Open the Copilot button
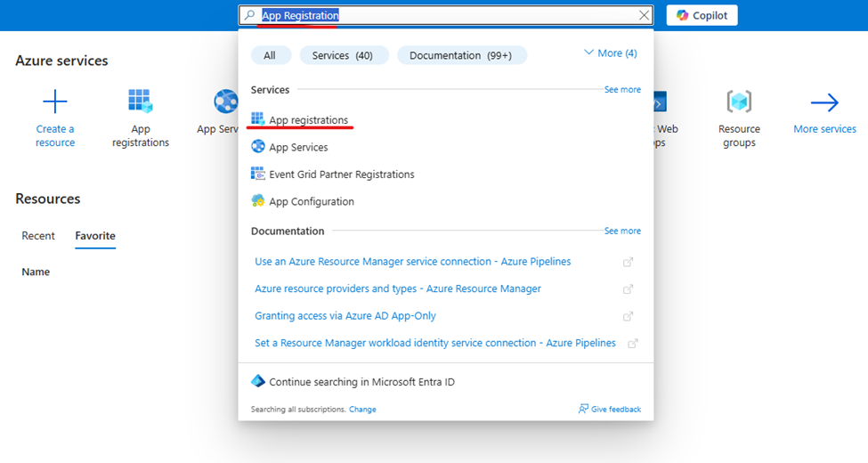The height and width of the screenshot is (463, 868). pos(702,15)
